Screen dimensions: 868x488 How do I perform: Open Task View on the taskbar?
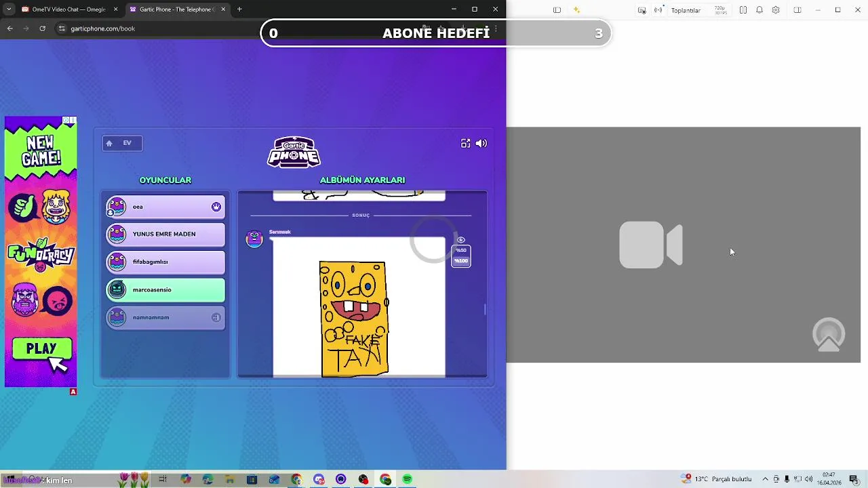163,479
